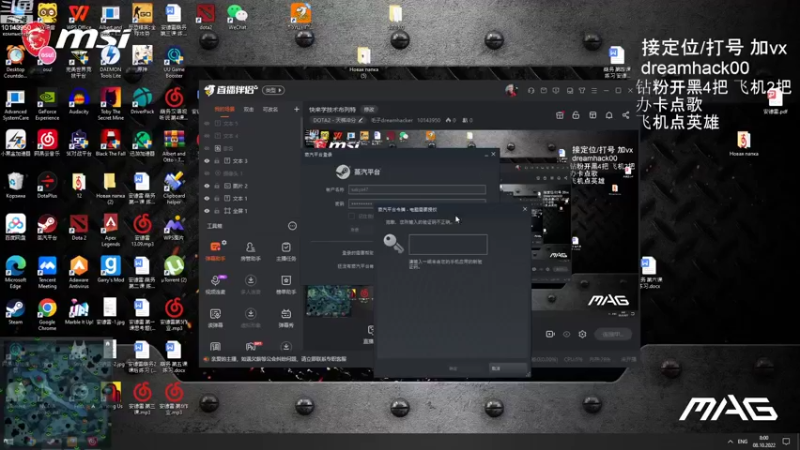Open the GeForce Experience desktop shortcut
The width and height of the screenshot is (800, 450).
coord(47,104)
